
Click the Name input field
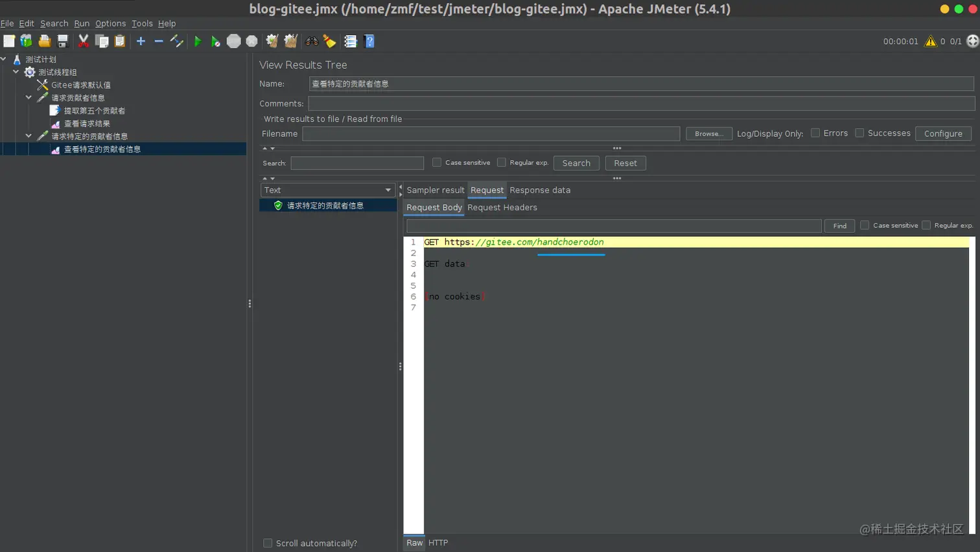(641, 84)
